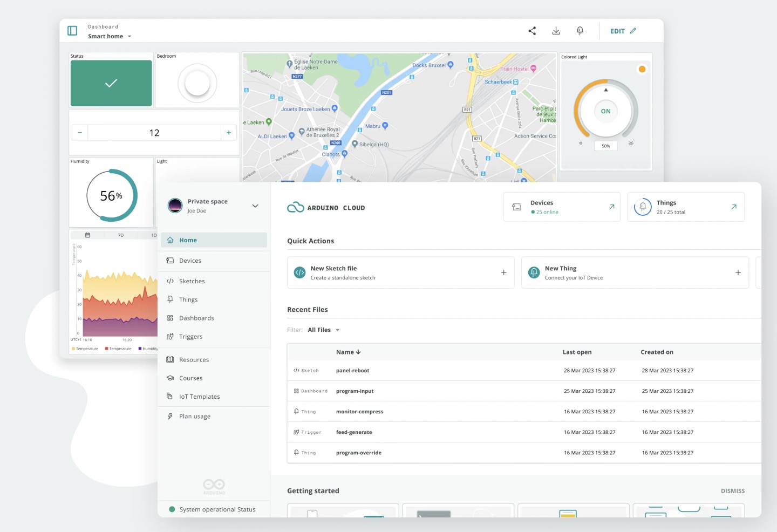Click the download icon in dashboard header
This screenshot has height=532, width=777.
pyautogui.click(x=556, y=31)
